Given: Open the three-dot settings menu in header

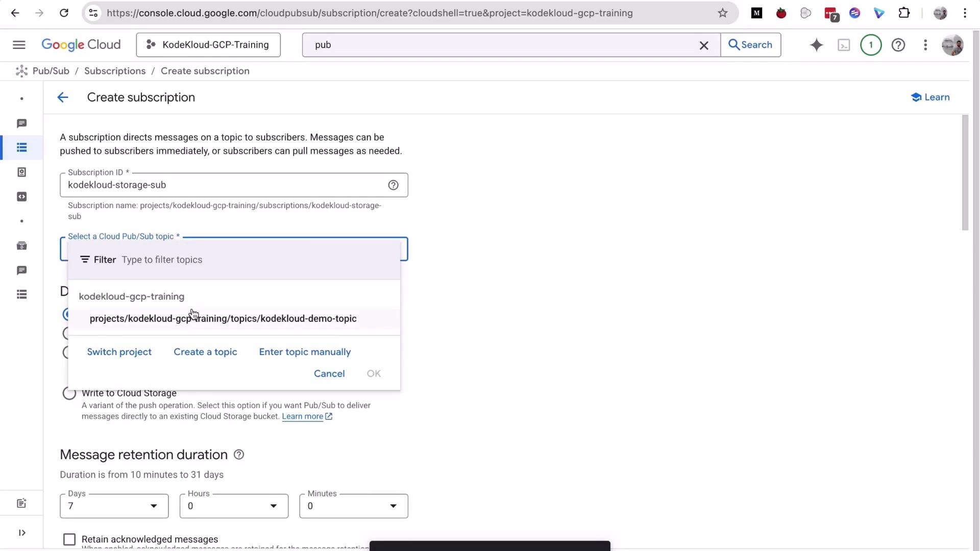Looking at the screenshot, I should coord(925,45).
